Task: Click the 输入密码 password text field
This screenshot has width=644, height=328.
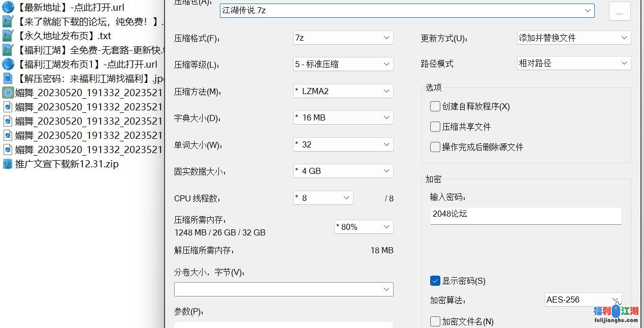Action: pyautogui.click(x=525, y=215)
